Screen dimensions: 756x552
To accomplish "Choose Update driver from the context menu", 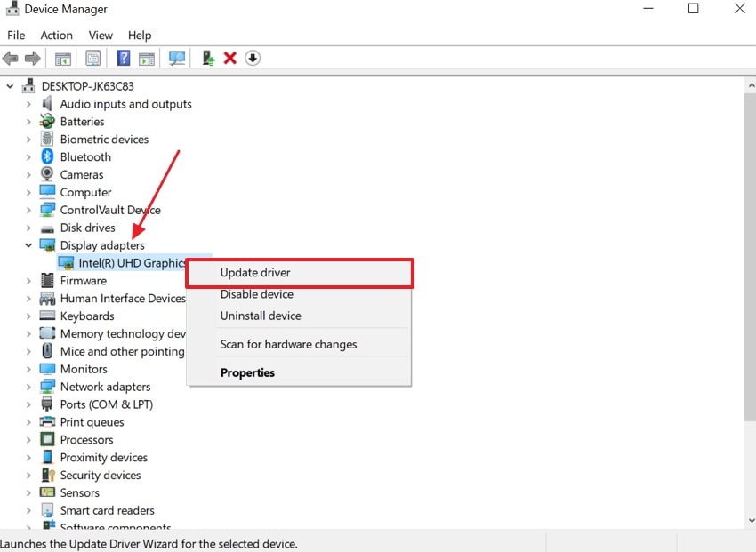I will point(256,273).
